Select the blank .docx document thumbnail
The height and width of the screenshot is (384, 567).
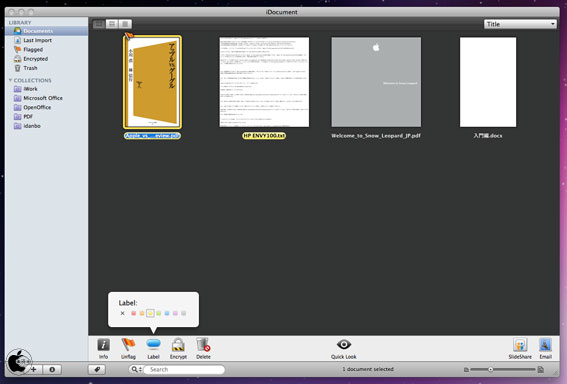[488, 82]
